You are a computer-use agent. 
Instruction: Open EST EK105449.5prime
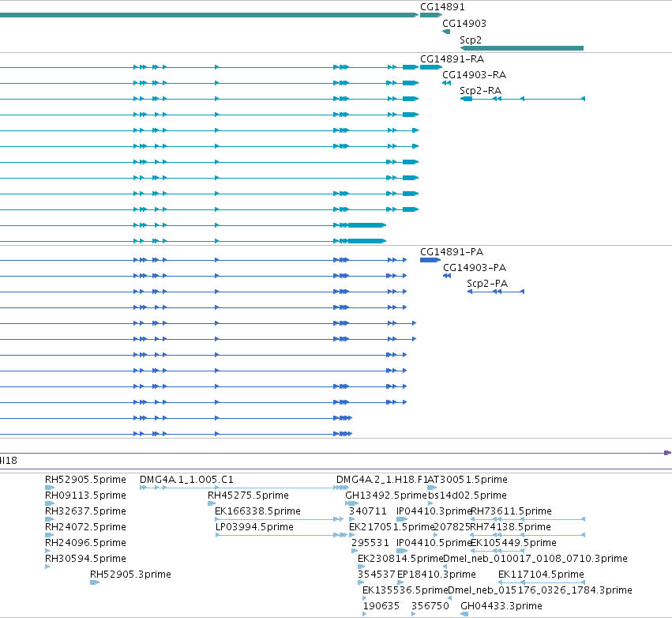point(513,543)
